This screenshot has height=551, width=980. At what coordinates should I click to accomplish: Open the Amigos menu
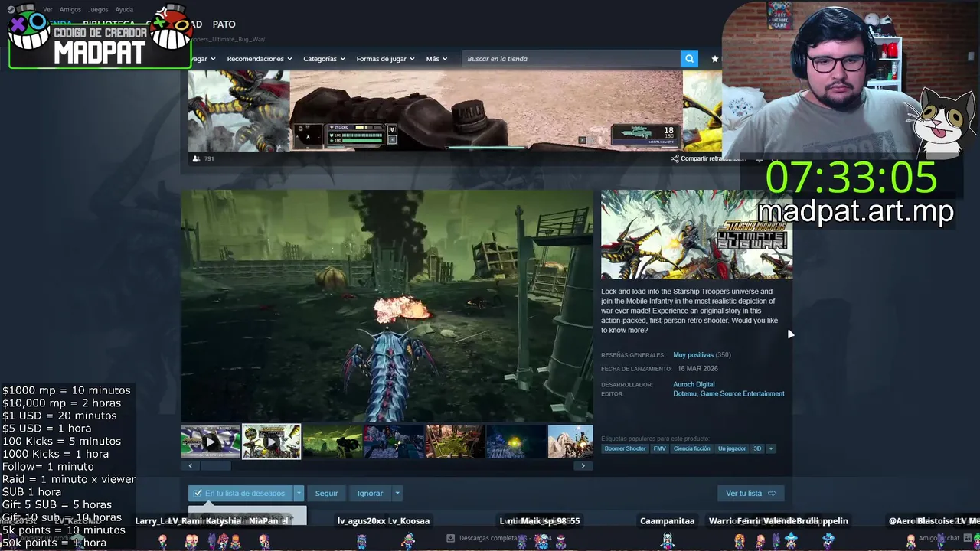coord(70,10)
